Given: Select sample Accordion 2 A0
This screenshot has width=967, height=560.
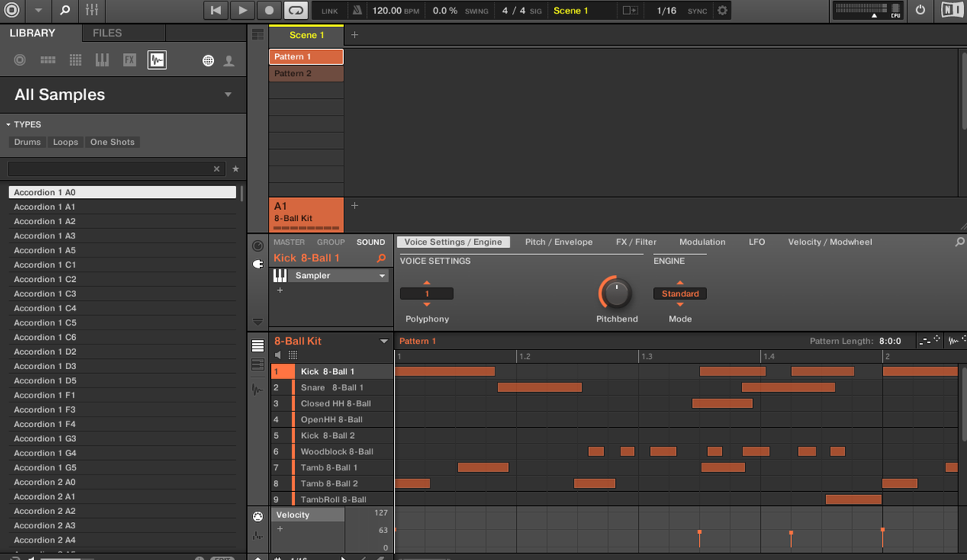Looking at the screenshot, I should [x=122, y=482].
